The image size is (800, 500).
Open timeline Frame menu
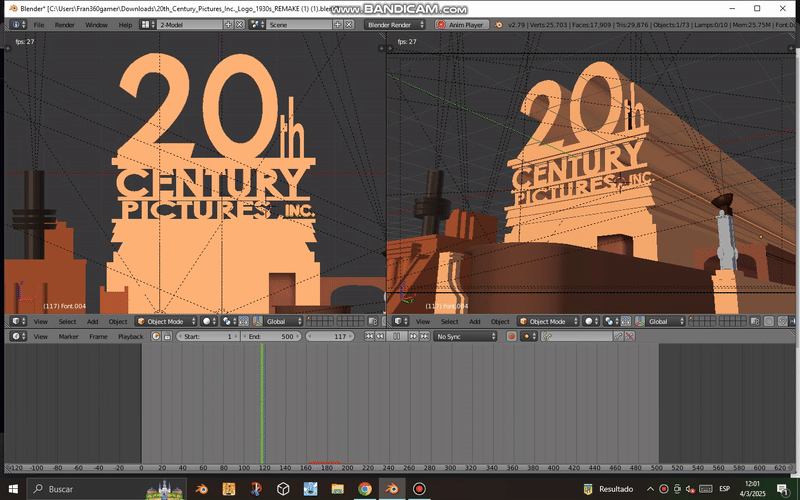pos(98,336)
